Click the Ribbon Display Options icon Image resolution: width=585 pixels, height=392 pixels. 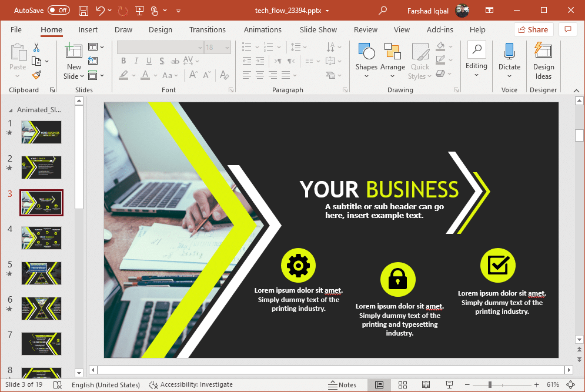click(x=489, y=11)
